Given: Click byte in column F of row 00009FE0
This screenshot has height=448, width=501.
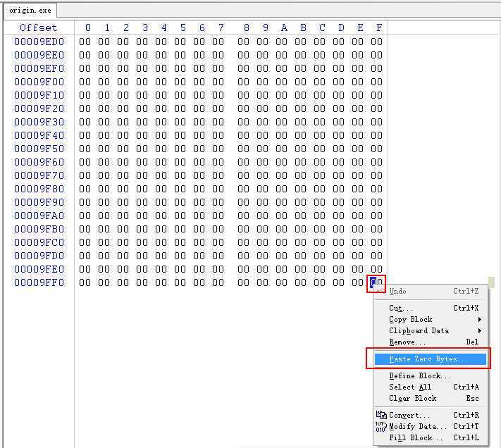Looking at the screenshot, I should coord(377,269).
